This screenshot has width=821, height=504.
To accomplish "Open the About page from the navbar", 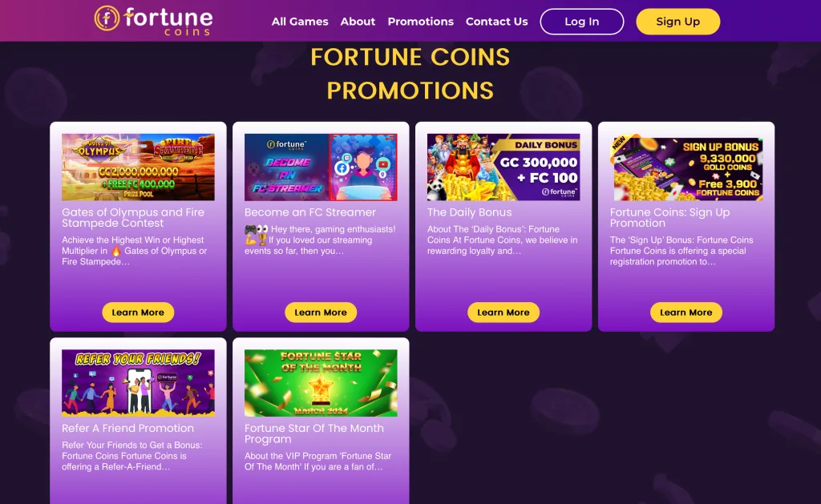I will [358, 22].
